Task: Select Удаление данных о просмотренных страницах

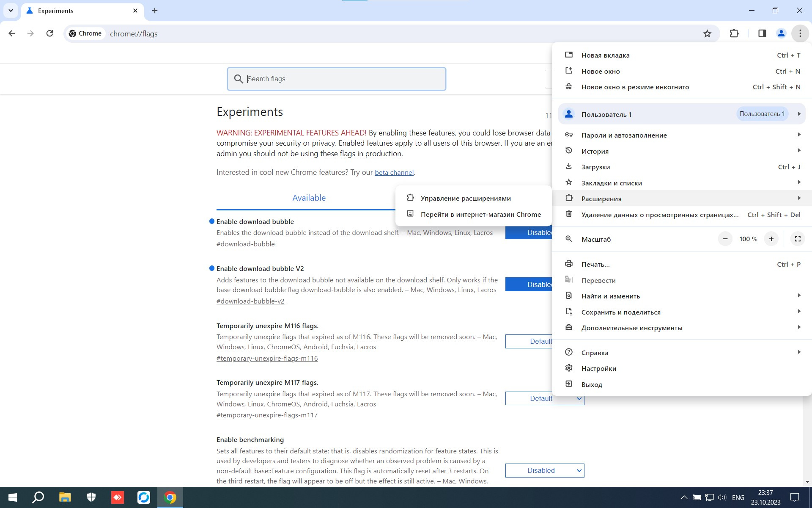Action: pyautogui.click(x=682, y=215)
